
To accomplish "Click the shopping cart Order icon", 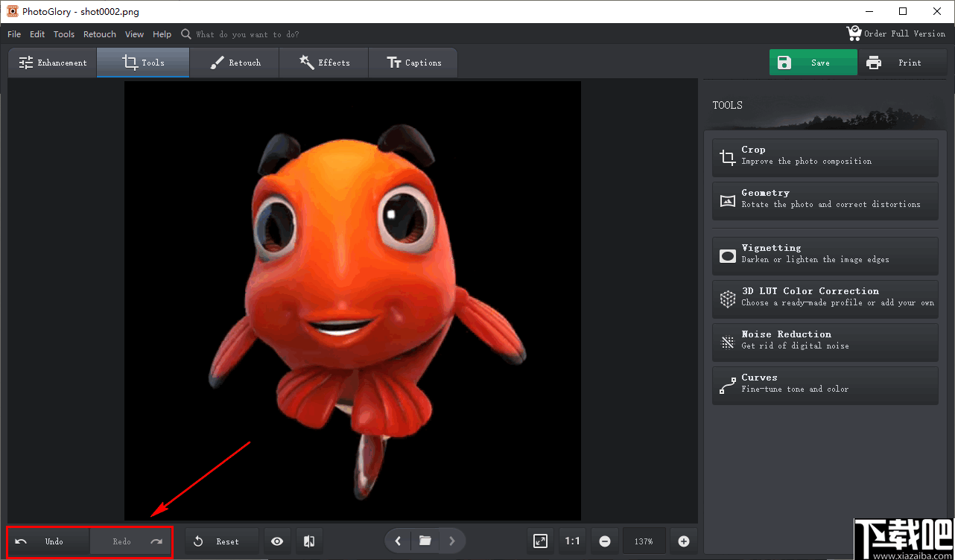I will (854, 34).
